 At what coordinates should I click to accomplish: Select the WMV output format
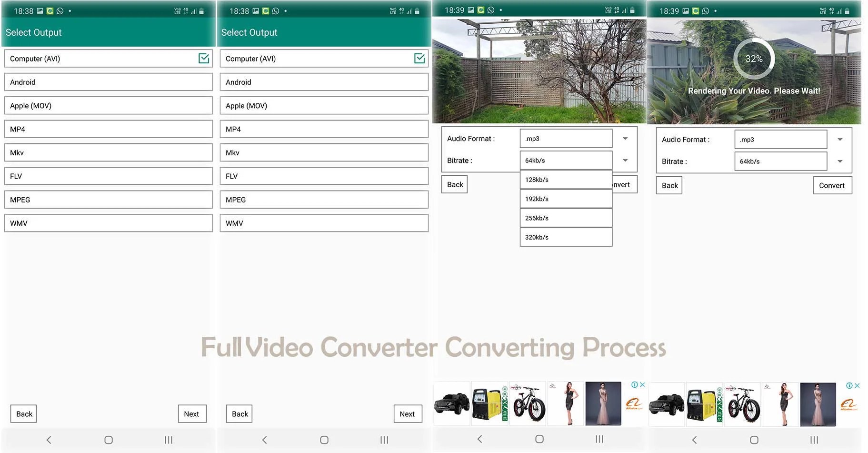click(x=108, y=223)
